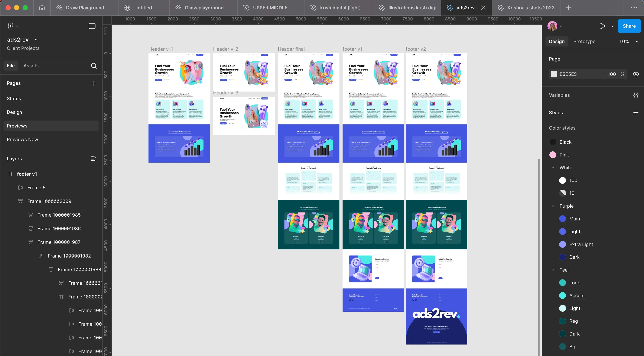The image size is (644, 356).
Task: Add a new page with plus icon
Action: tap(94, 83)
